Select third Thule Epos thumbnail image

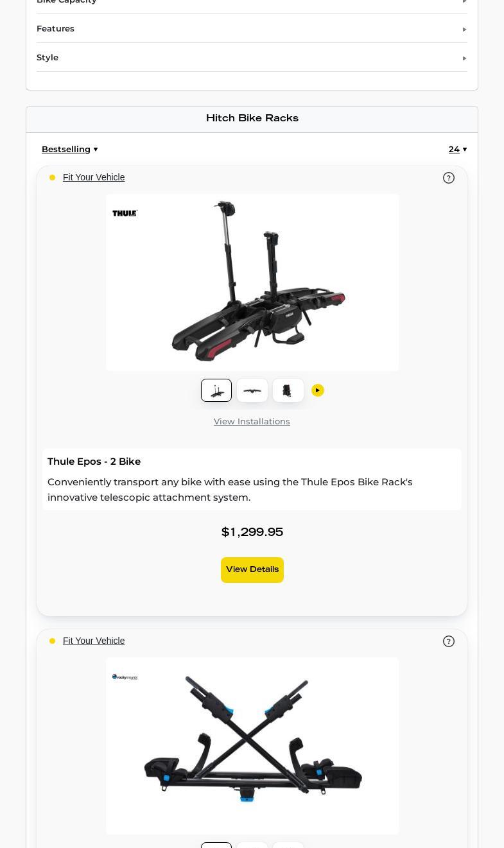[288, 390]
